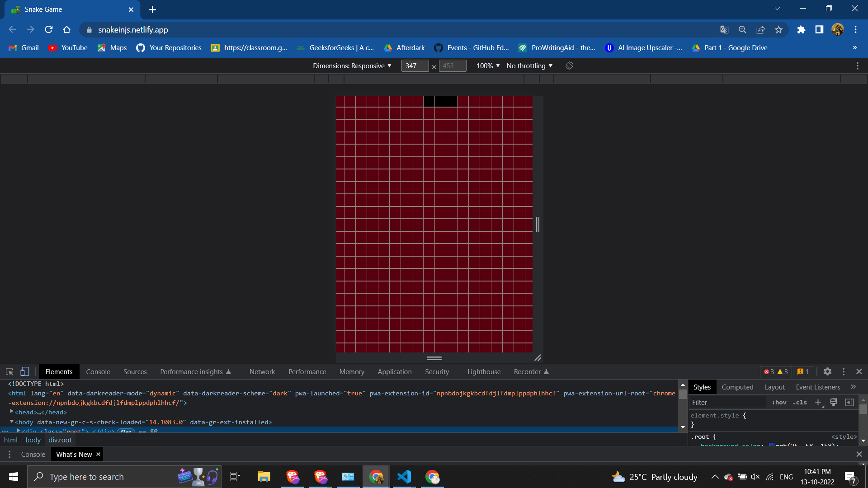
Task: Open the Dimensions: Responsive dropdown
Action: pos(353,66)
